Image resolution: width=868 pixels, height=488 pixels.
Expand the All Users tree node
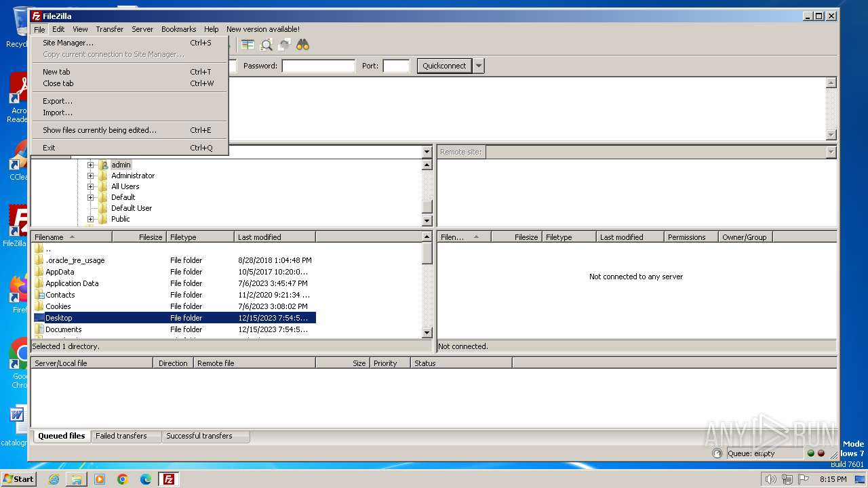point(90,186)
